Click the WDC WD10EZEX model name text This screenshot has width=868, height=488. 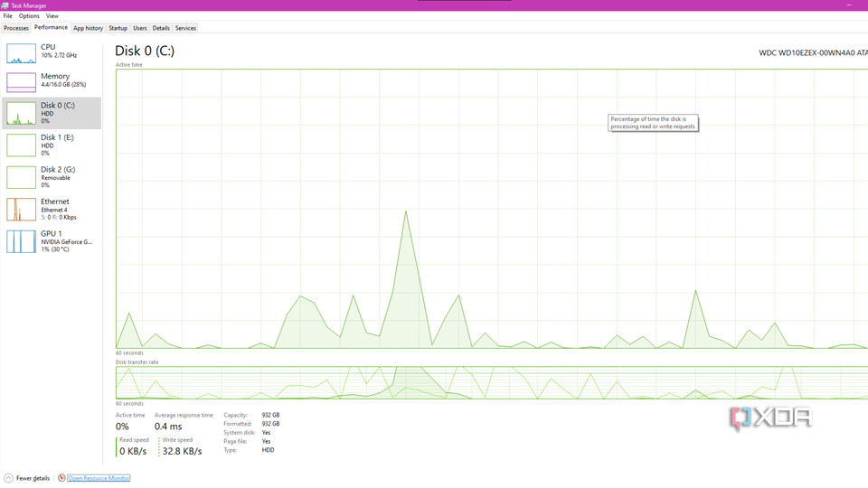813,52
